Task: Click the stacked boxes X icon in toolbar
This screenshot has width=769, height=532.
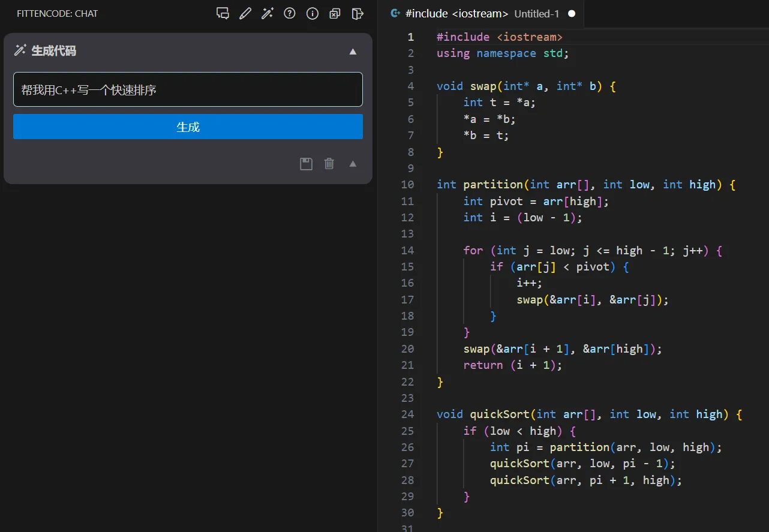Action: coord(335,13)
